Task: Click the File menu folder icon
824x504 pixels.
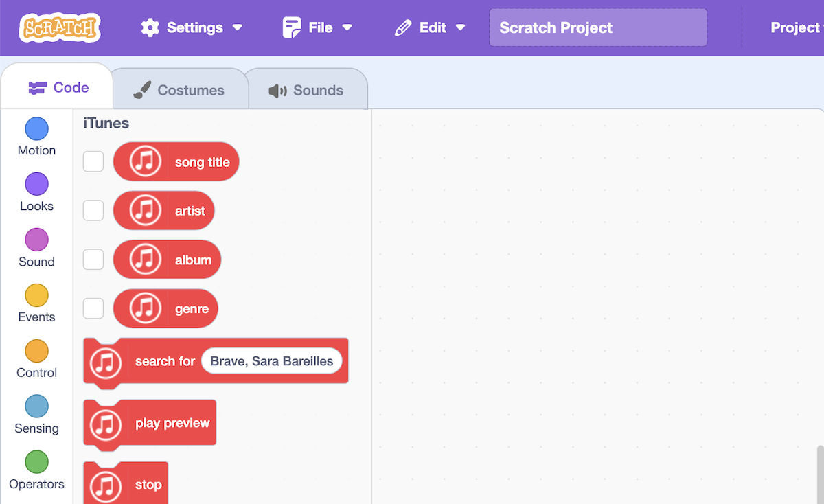Action: tap(292, 27)
